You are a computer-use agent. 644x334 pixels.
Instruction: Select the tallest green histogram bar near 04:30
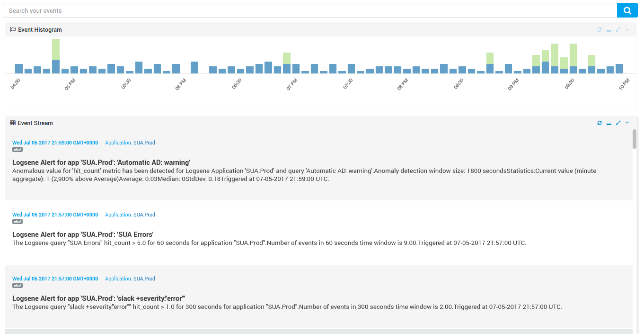[x=56, y=49]
